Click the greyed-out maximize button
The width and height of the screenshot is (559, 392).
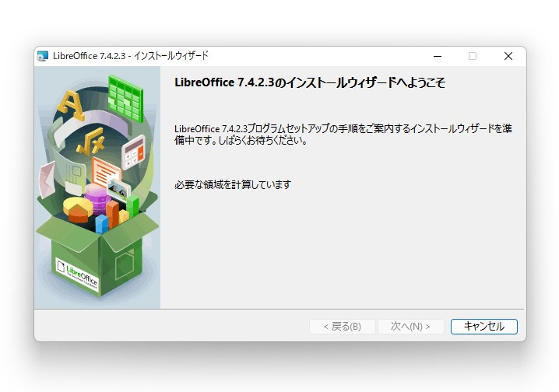[x=473, y=56]
